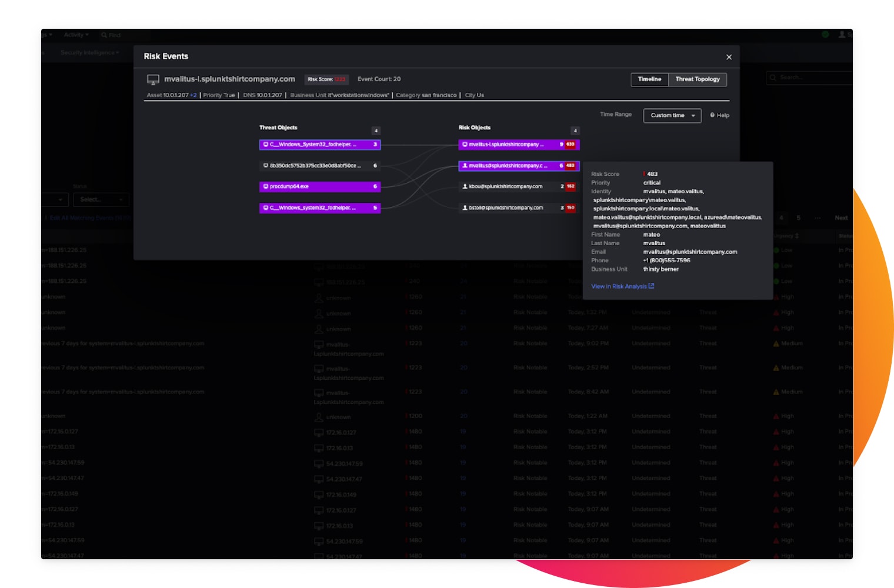Open the Activity menu in background page
The width and height of the screenshot is (894, 588).
76,35
